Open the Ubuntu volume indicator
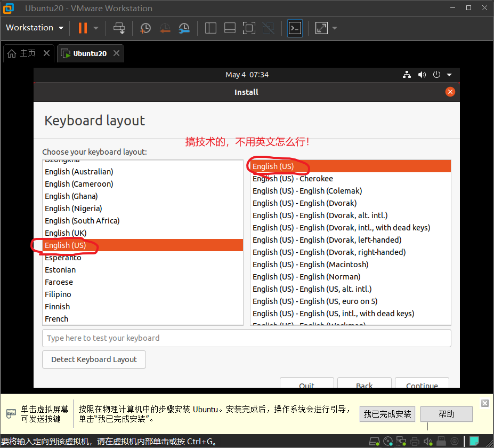 [422, 75]
